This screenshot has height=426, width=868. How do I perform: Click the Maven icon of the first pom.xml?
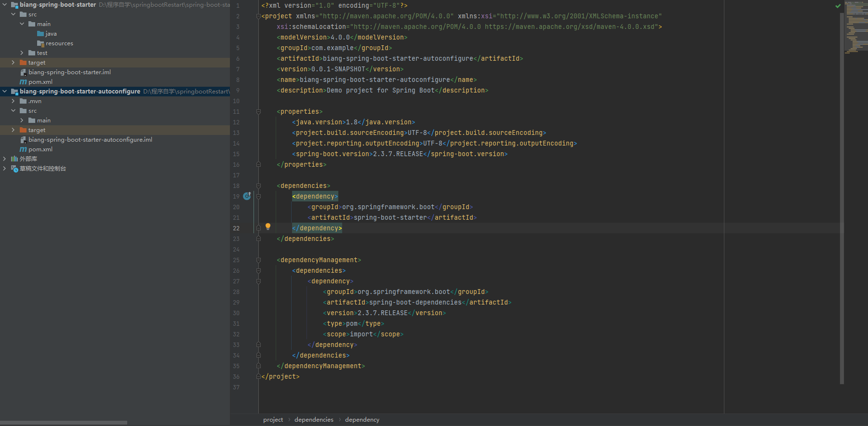[23, 82]
